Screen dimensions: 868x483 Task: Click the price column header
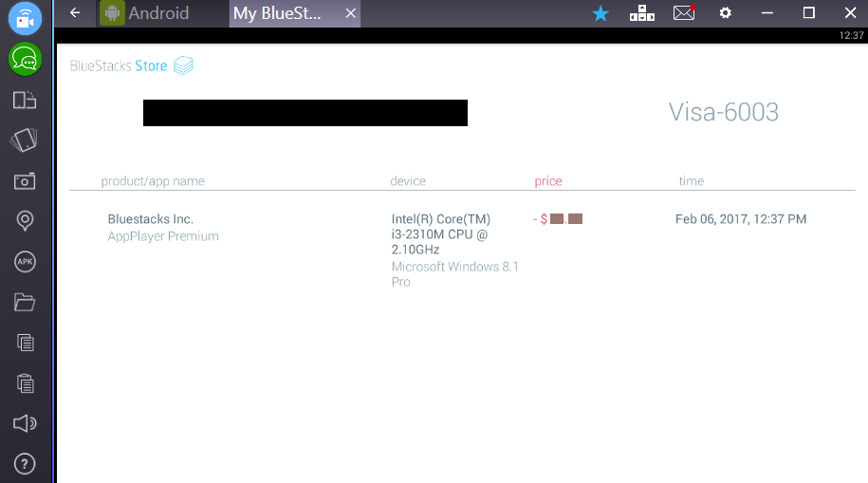(x=548, y=181)
